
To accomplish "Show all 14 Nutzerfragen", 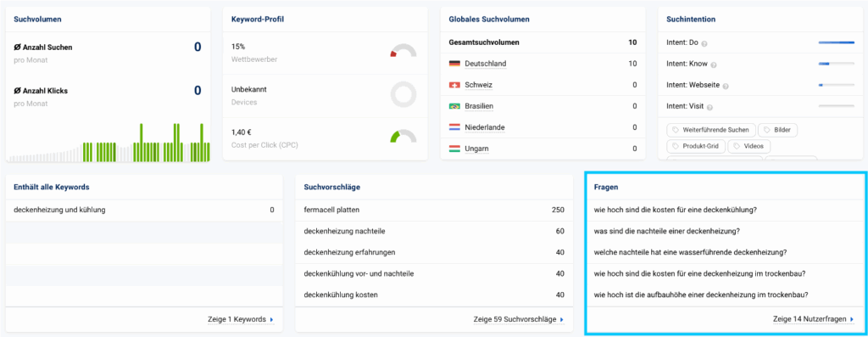I will pos(813,319).
